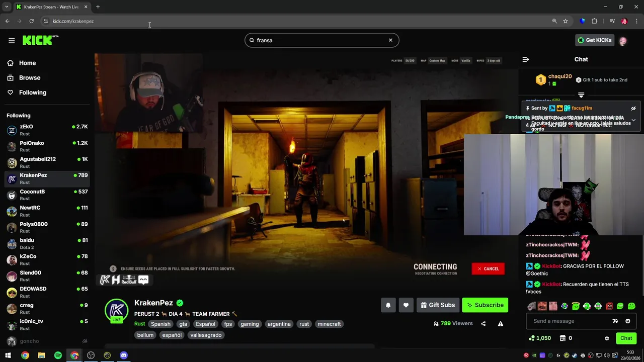The image size is (644, 362).
Task: Select the minecraft tag
Action: [x=329, y=324]
